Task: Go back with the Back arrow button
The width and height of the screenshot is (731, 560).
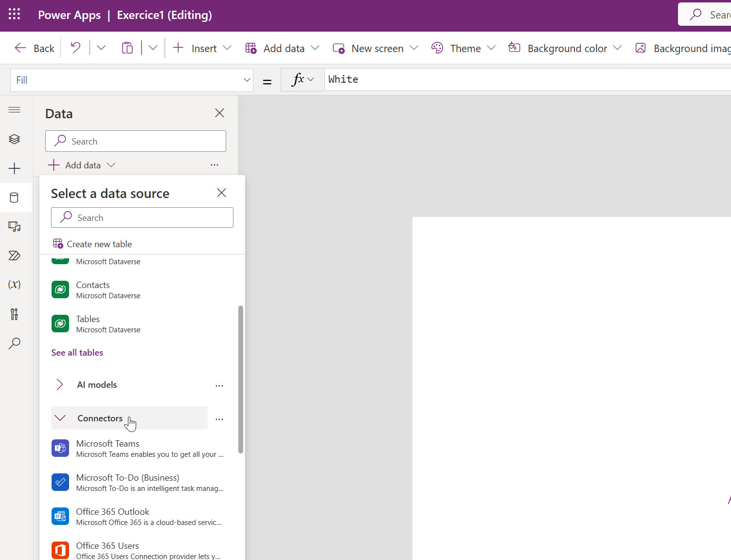Action: pos(34,48)
